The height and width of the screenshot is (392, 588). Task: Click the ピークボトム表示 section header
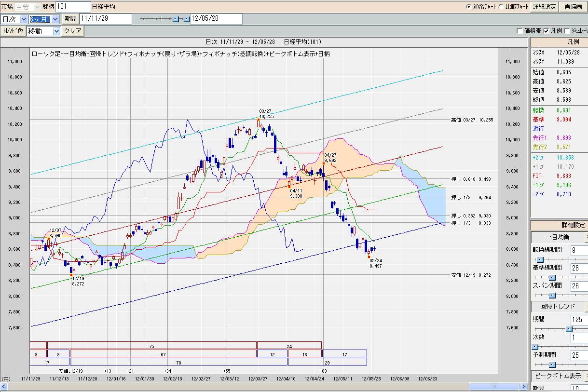(x=558, y=376)
